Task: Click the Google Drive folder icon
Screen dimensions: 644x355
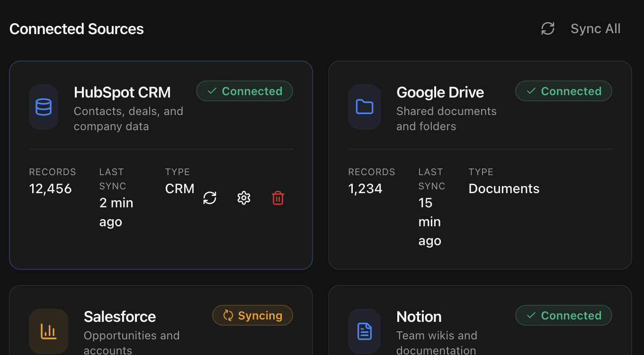Action: click(365, 107)
